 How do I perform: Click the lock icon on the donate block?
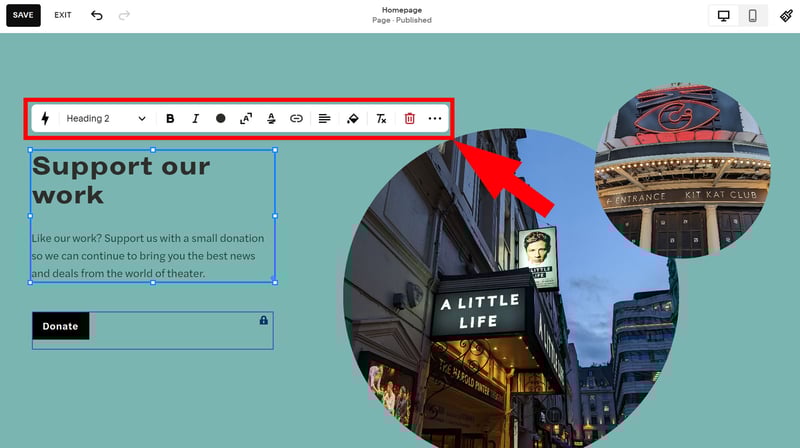263,320
